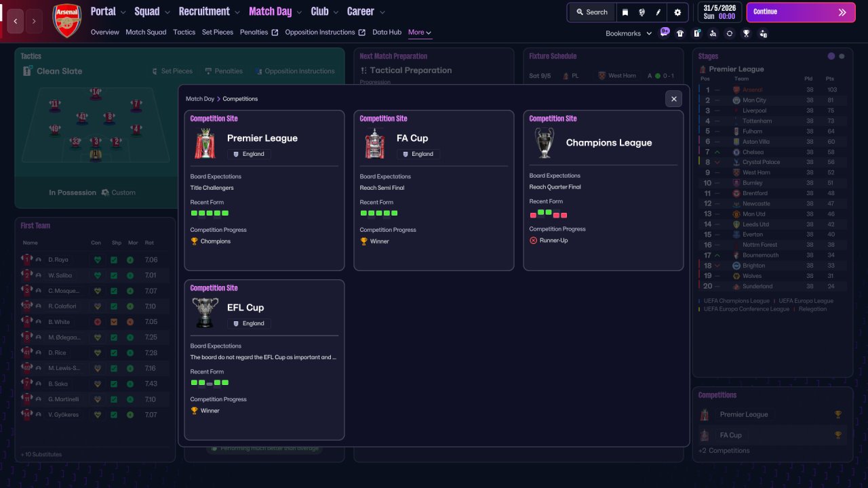Image resolution: width=868 pixels, height=488 pixels.
Task: Select the grey dot in Stages panel
Action: coord(842,56)
